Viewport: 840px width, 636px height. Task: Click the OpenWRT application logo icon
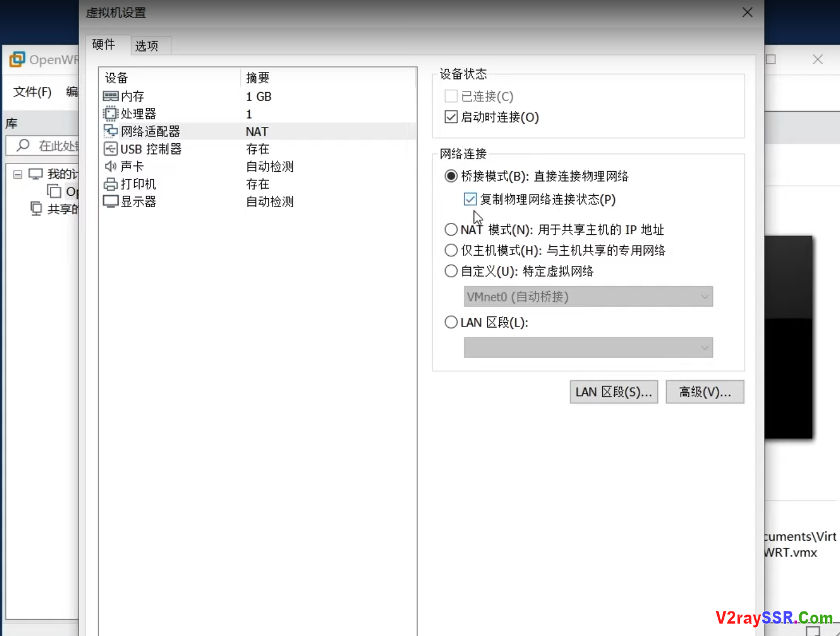coord(16,59)
